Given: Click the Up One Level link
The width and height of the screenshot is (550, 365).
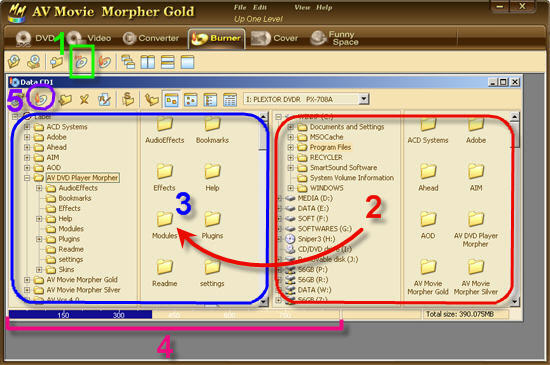Looking at the screenshot, I should pyautogui.click(x=258, y=19).
